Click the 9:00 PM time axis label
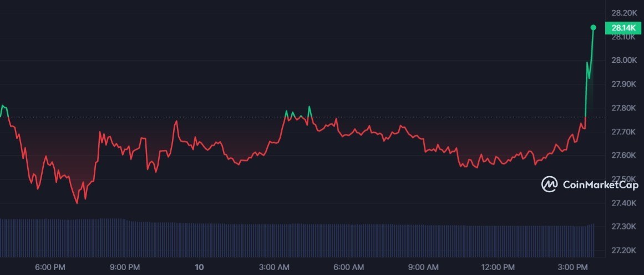Screen dimensions: 644x275 tap(125, 267)
